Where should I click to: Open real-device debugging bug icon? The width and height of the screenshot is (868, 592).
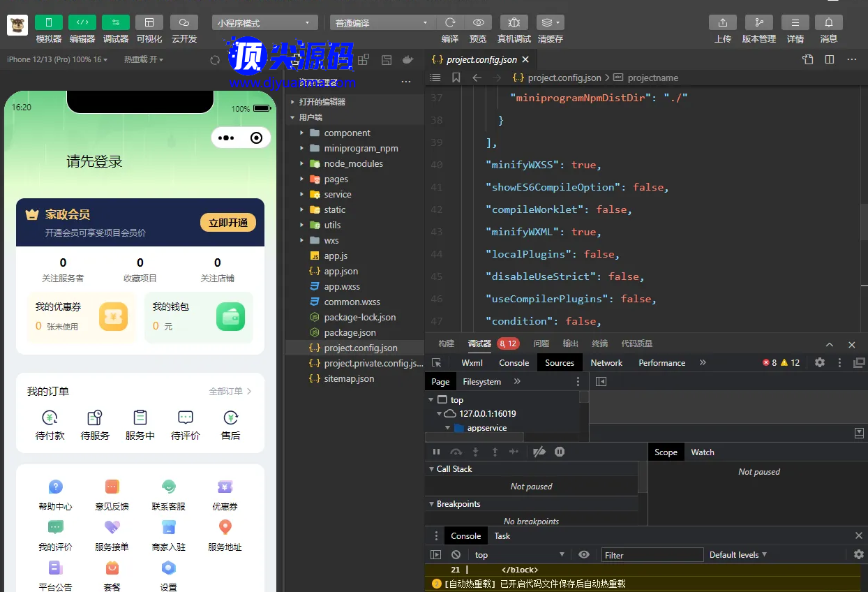coord(514,22)
